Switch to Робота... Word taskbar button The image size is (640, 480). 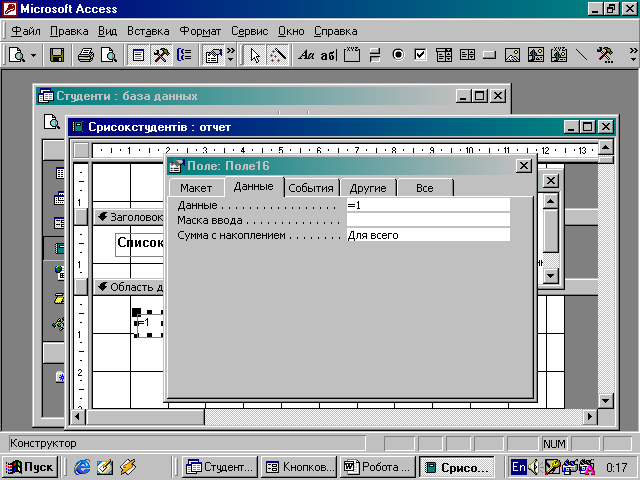pyautogui.click(x=378, y=467)
